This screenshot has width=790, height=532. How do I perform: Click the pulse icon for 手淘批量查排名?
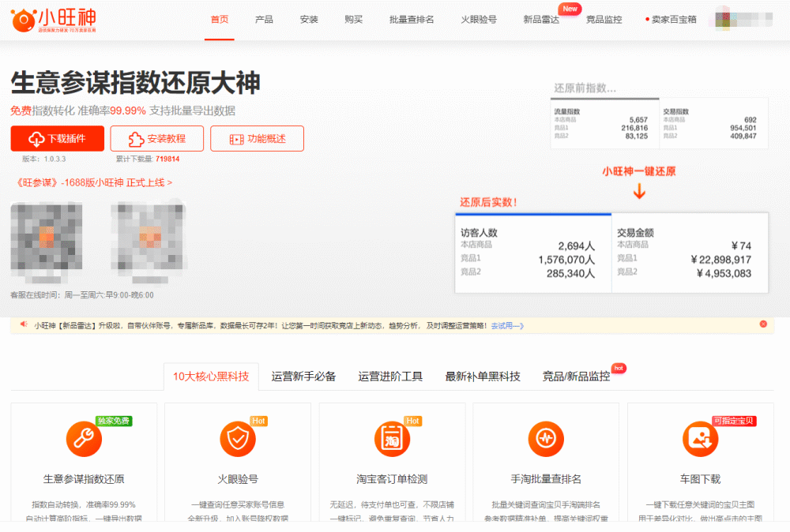546,439
